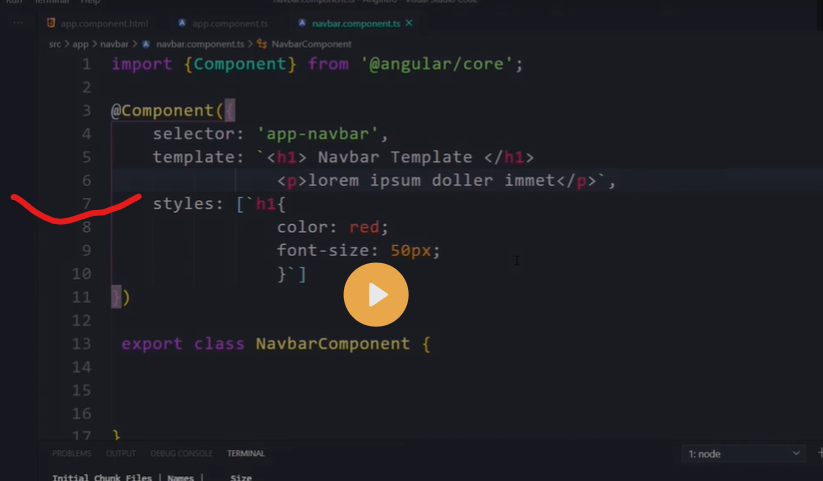Open the ellipsis more actions icon
Screen dimensions: 823x481
tap(18, 22)
